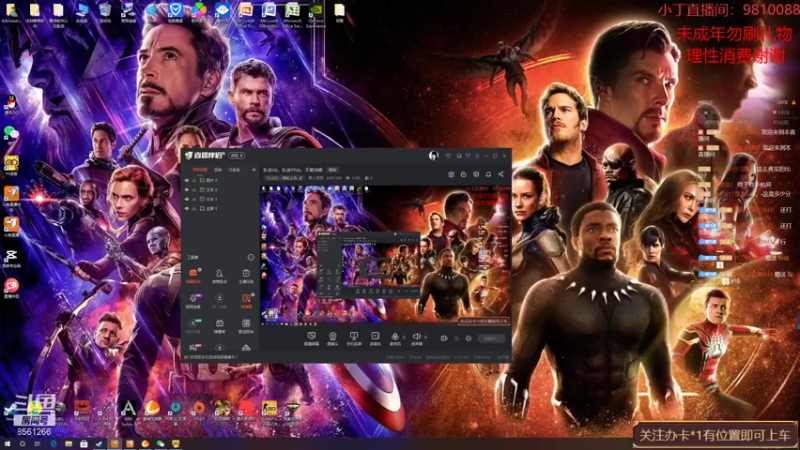The height and width of the screenshot is (450, 800).
Task: Start recording with the camera icon
Action: pos(444,338)
